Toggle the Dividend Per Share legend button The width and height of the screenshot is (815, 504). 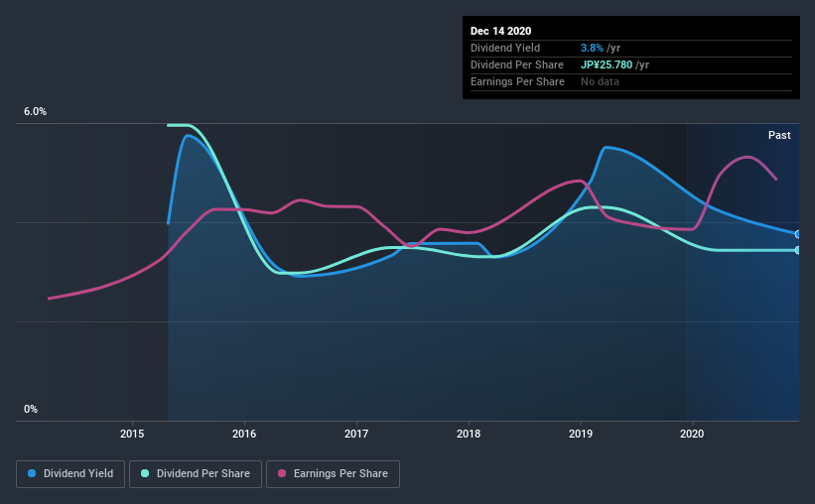(x=196, y=474)
